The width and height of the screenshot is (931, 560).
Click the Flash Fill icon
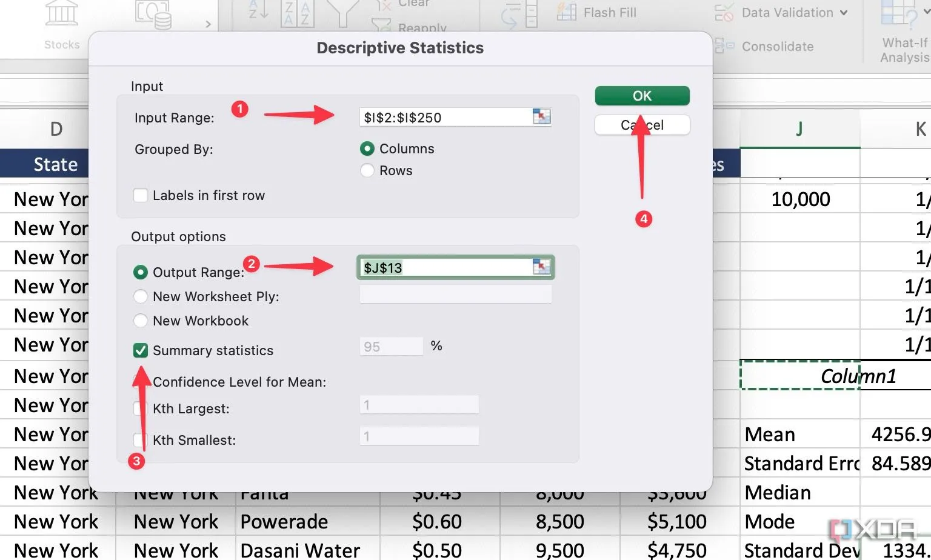(x=567, y=12)
